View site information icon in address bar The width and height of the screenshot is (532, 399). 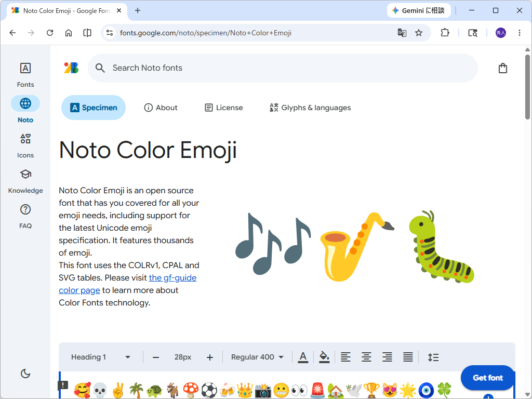[x=110, y=33]
